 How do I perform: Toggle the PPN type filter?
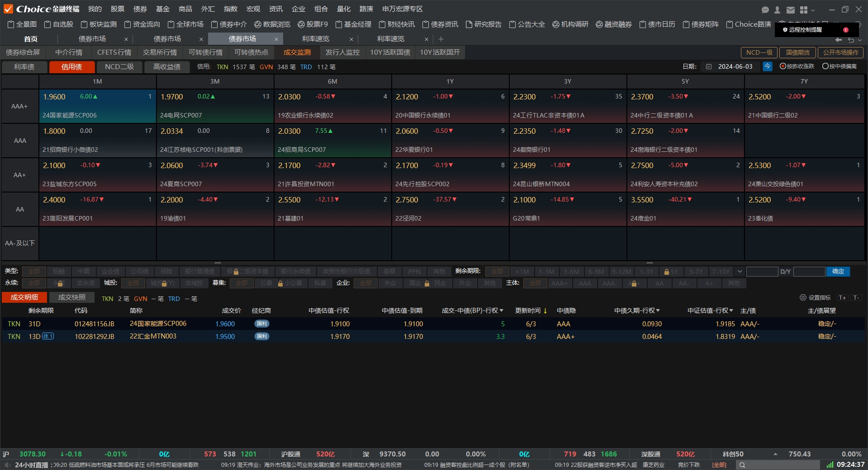coord(414,271)
